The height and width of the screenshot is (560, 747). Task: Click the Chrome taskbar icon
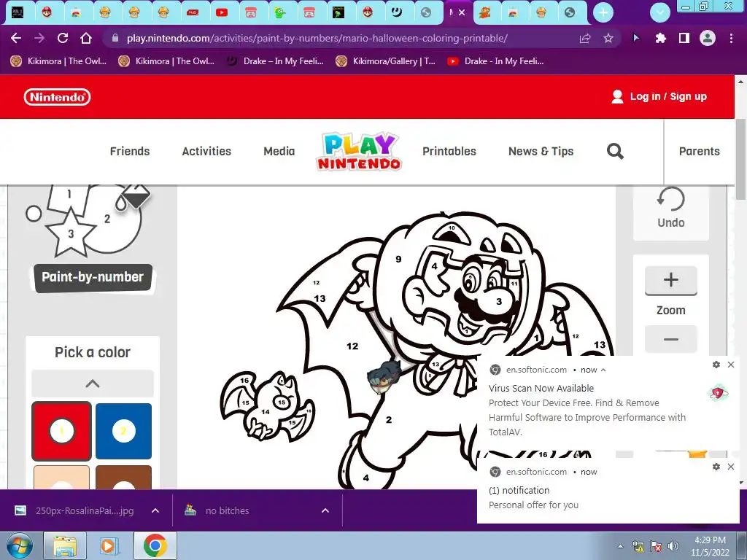pyautogui.click(x=155, y=546)
